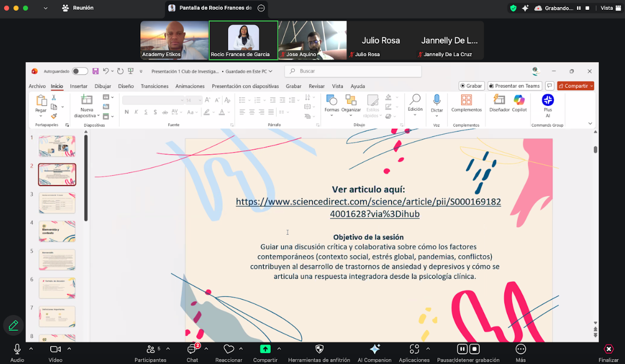Open Zoom AI Companion
The width and height of the screenshot is (625, 364).
coord(374,349)
